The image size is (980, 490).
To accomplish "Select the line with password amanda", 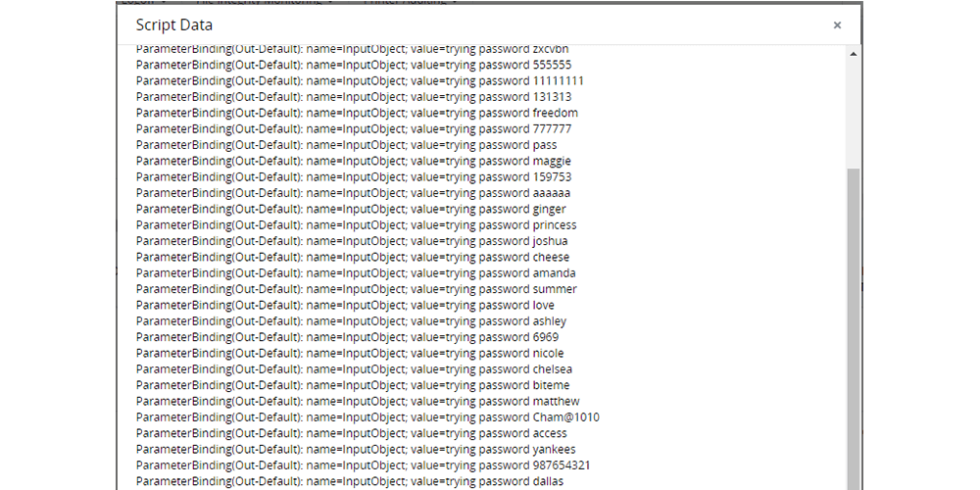I will pyautogui.click(x=357, y=273).
